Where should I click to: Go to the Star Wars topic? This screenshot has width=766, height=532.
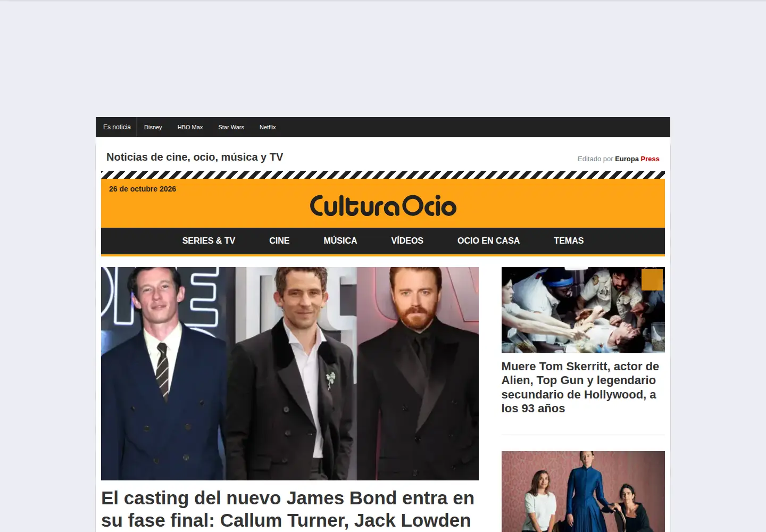(231, 127)
